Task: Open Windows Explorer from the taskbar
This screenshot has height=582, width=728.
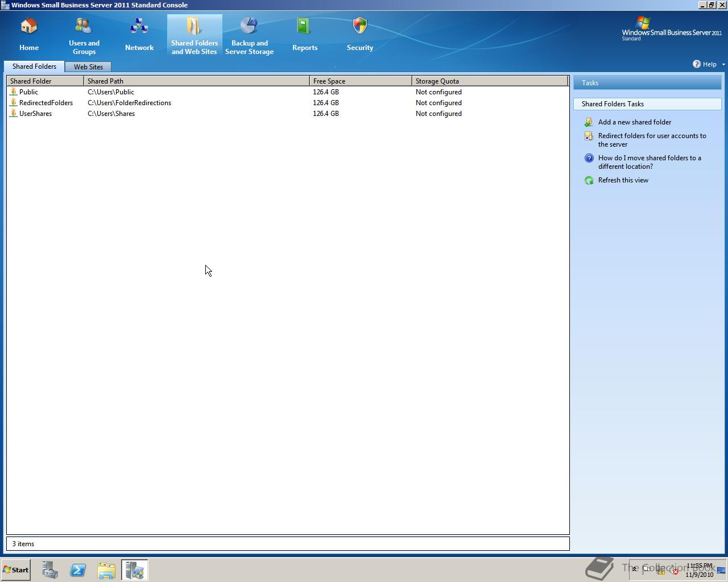Action: [x=106, y=570]
